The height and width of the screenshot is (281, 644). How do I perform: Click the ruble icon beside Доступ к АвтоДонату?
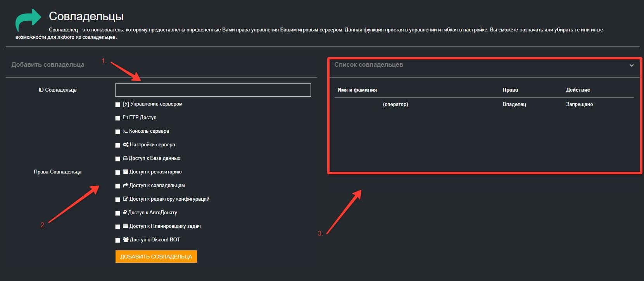point(125,212)
